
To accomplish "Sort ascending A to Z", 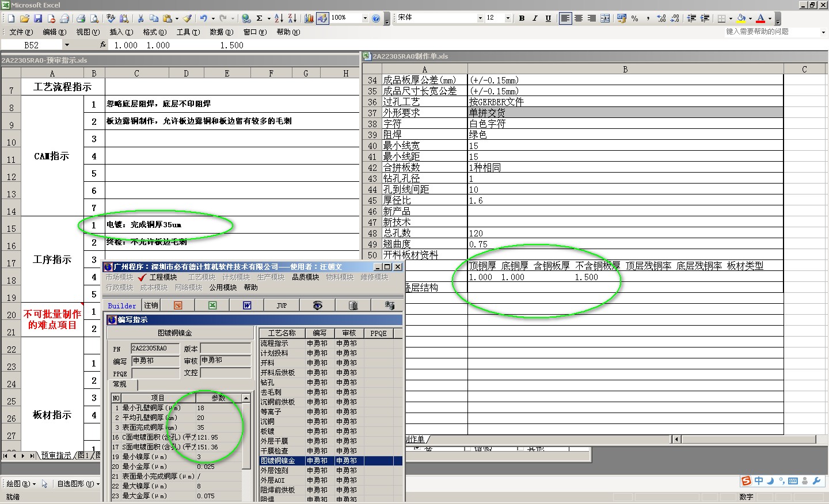I will point(279,18).
